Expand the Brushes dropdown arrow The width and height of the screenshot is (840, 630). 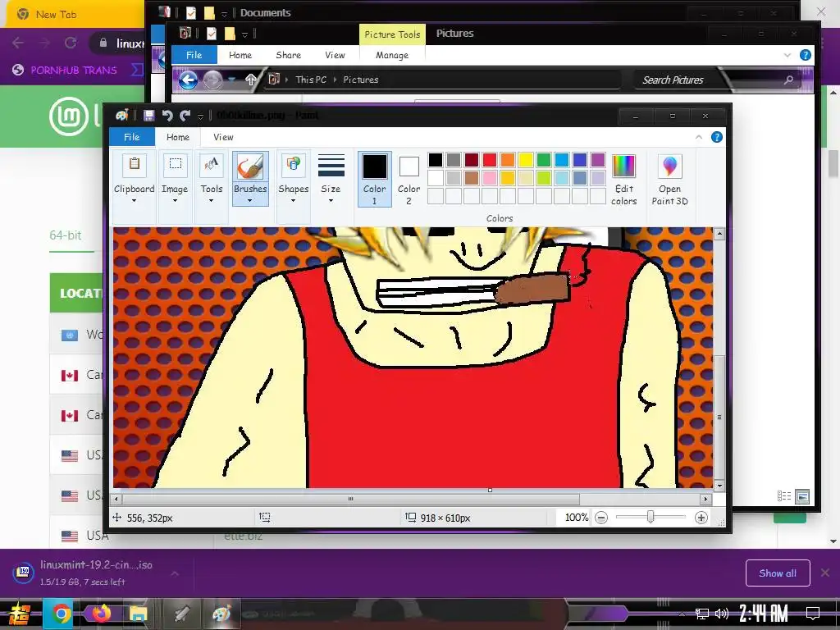[x=250, y=201]
